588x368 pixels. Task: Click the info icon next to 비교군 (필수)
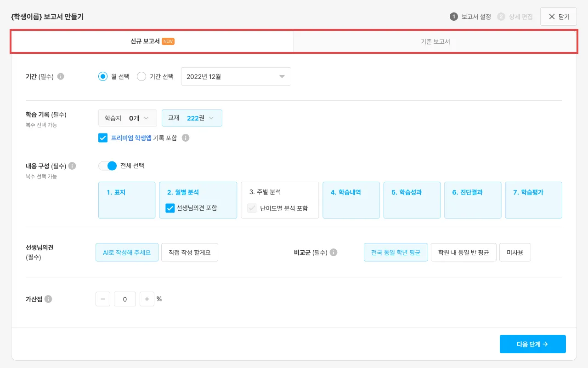[334, 252]
